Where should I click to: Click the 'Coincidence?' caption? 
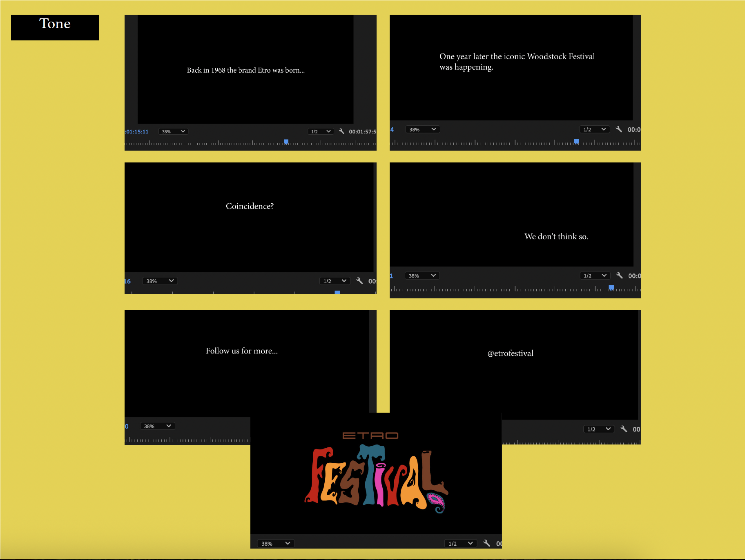[250, 206]
